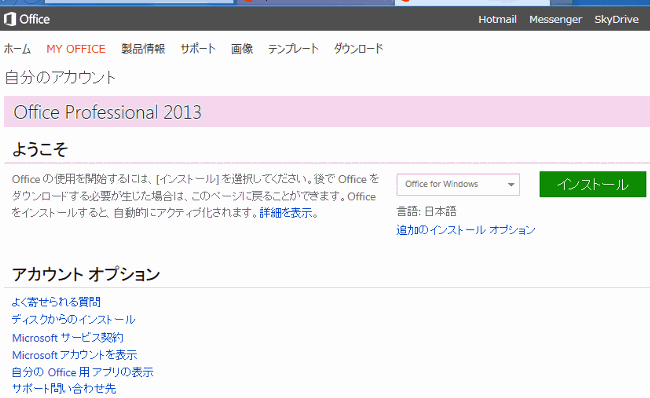Image resolution: width=650 pixels, height=398 pixels.
Task: Open the サポート menu item
Action: click(198, 49)
